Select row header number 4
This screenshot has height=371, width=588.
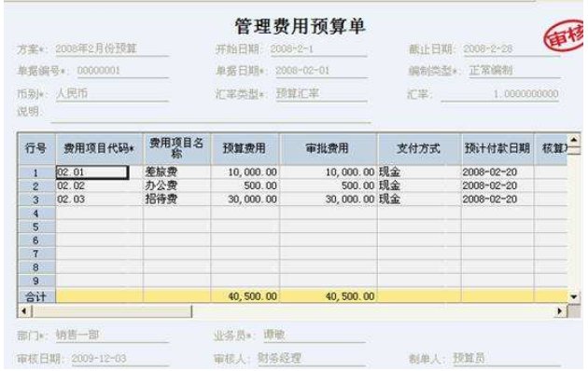[36, 213]
